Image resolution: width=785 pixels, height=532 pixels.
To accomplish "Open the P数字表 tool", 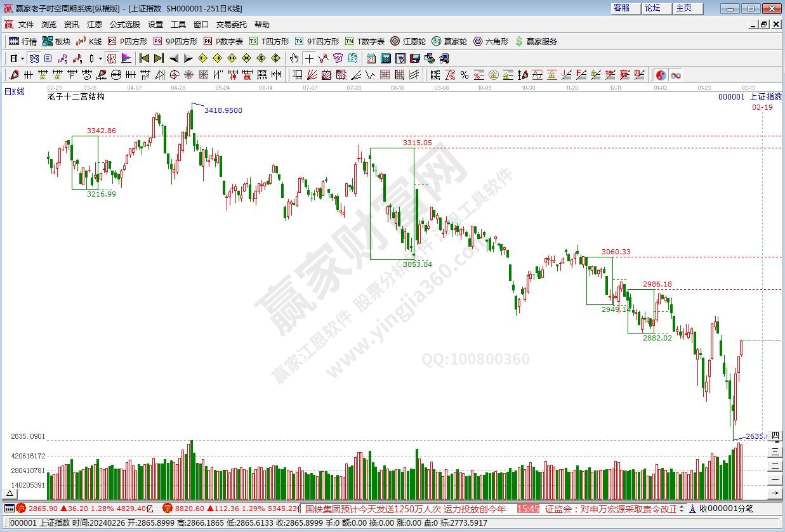I will [223, 41].
